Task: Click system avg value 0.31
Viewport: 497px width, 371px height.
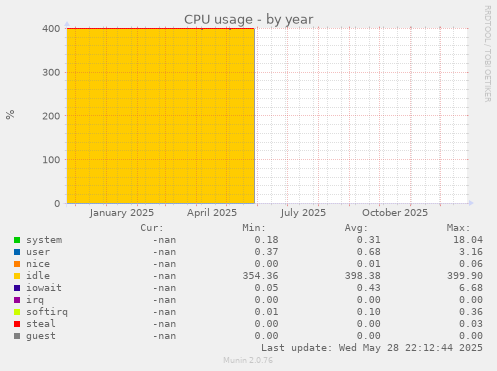Action: click(x=369, y=240)
